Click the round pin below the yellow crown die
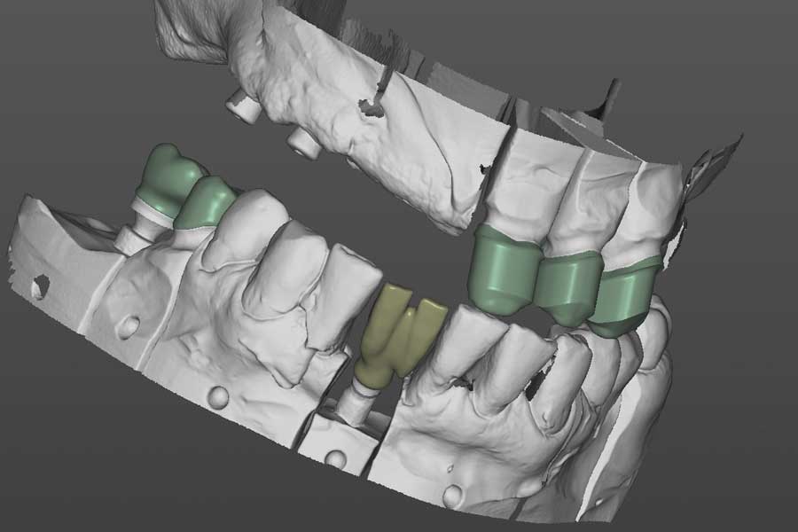The width and height of the screenshot is (798, 532). point(335,458)
